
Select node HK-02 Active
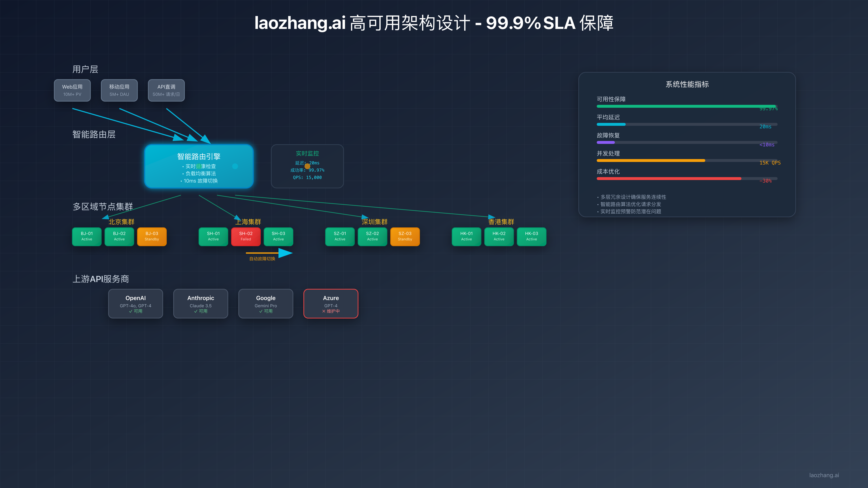(x=499, y=237)
